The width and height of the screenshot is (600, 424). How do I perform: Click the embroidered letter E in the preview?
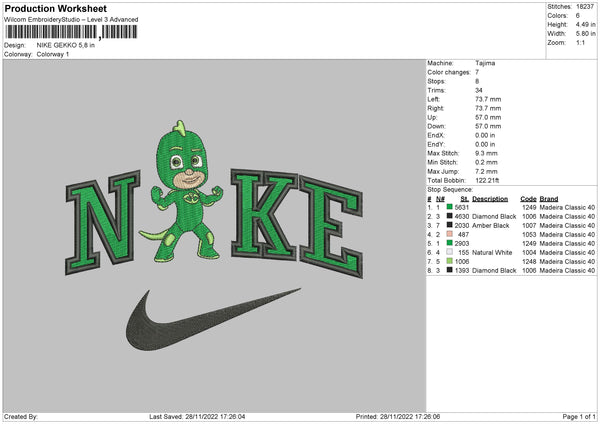coord(331,227)
